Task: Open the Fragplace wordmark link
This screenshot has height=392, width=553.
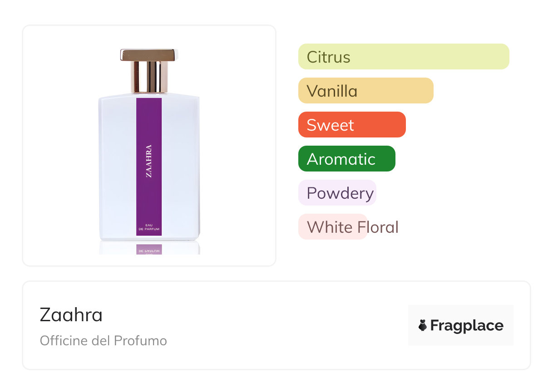Action: (x=467, y=326)
